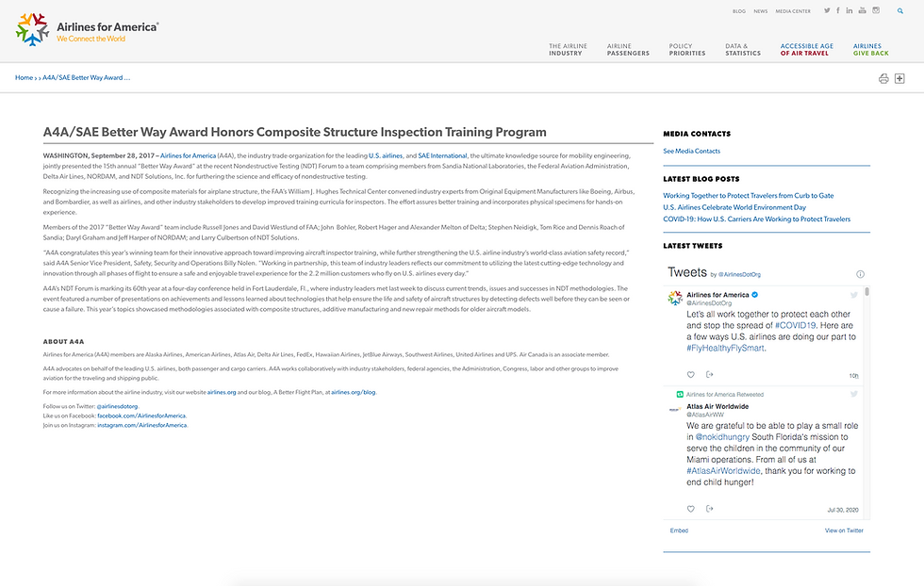The image size is (924, 586).
Task: Open the Tweets widget info icon
Action: pyautogui.click(x=860, y=274)
